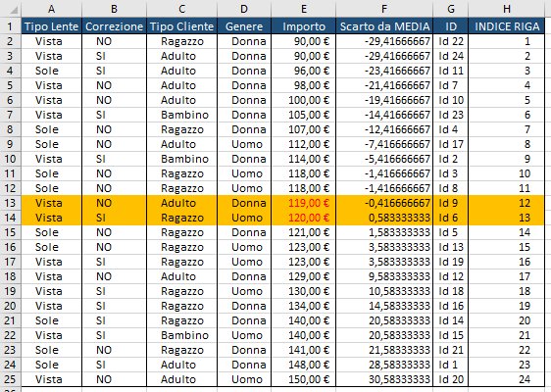551x392 pixels.
Task: Click the Scarto da MEDIA header cell
Action: [384, 26]
